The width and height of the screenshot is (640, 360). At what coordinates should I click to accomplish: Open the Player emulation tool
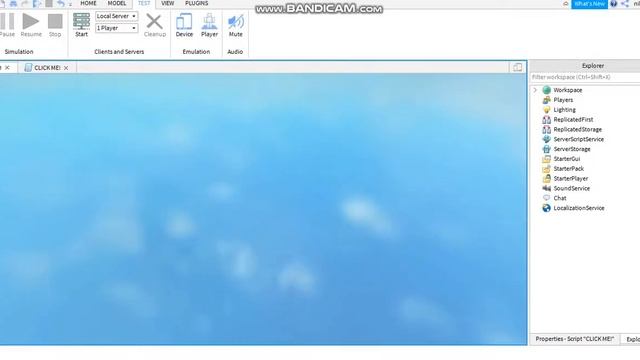(209, 25)
